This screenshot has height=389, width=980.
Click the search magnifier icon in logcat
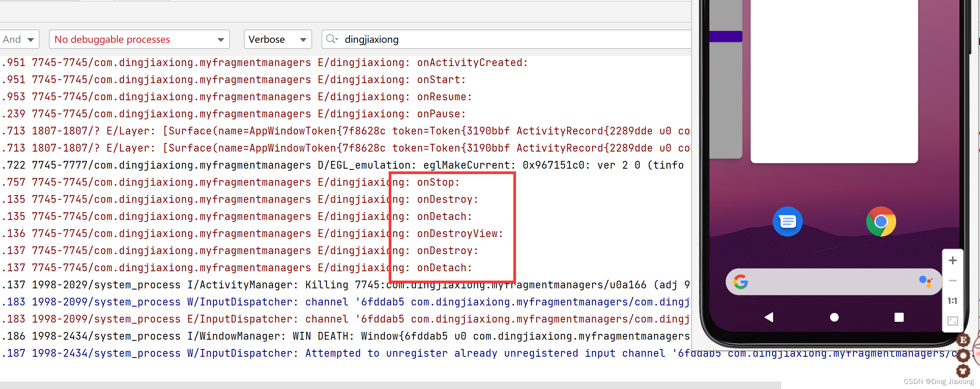tap(332, 39)
